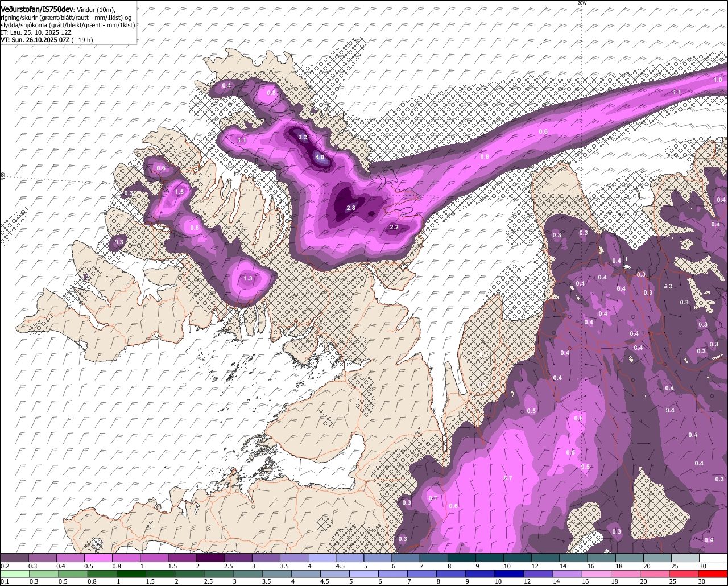
Task: Click the 'VT: Sun. 26.10.2025 07Z (+19 h)' line
Action: [x=47, y=40]
